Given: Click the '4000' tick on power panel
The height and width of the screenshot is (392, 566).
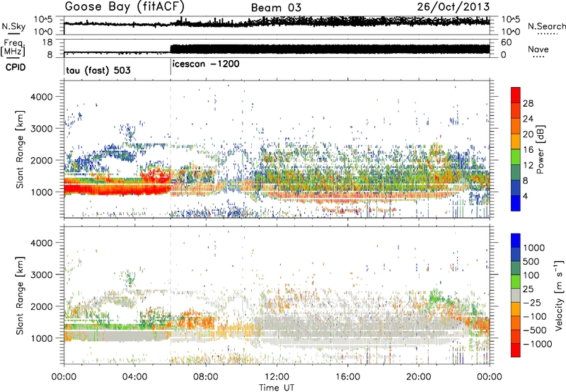Looking at the screenshot, I should coord(42,97).
